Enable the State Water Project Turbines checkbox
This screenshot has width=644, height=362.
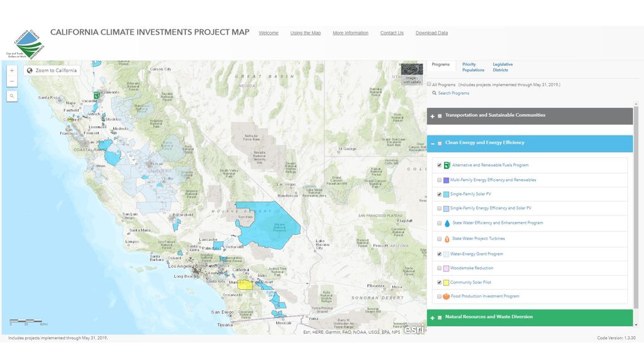[439, 239]
